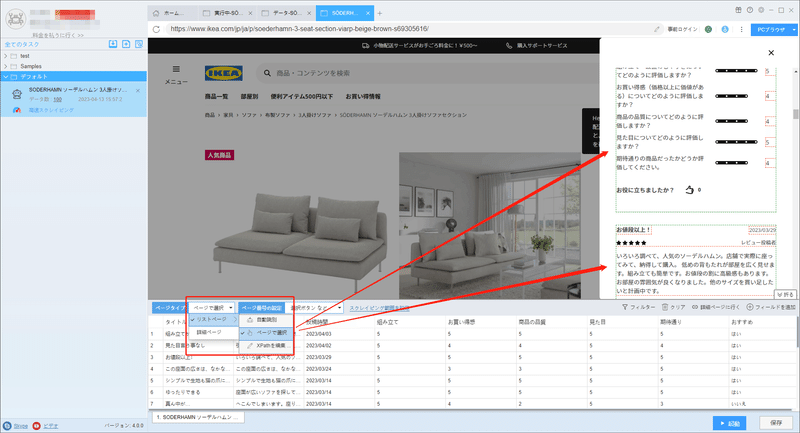Collapse the デフォルト folder

pos(6,77)
